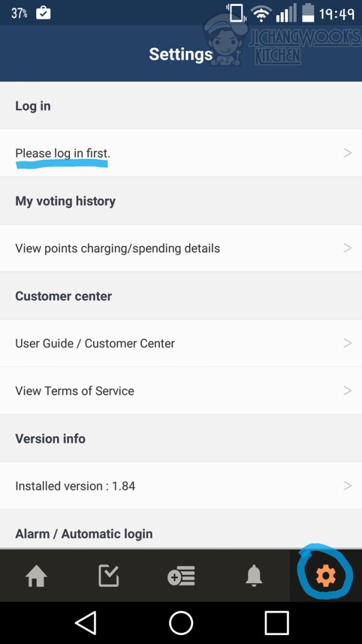Tap 'Please log in first.' text

[x=63, y=153]
